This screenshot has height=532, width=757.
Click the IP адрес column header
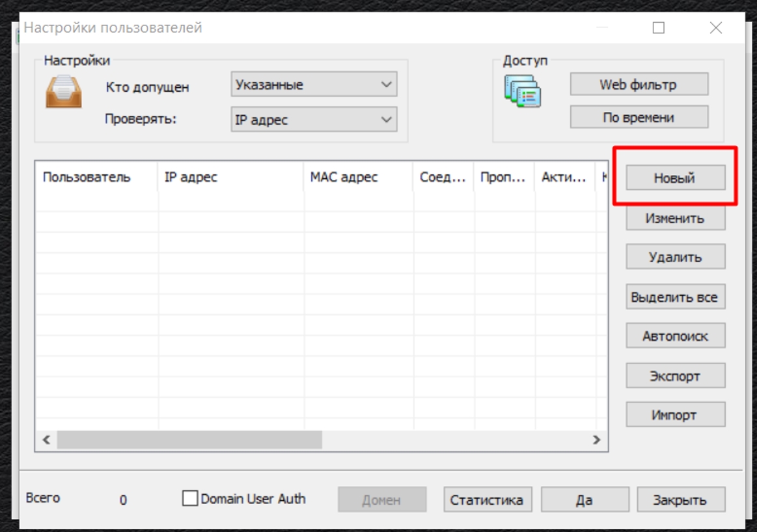coord(230,177)
